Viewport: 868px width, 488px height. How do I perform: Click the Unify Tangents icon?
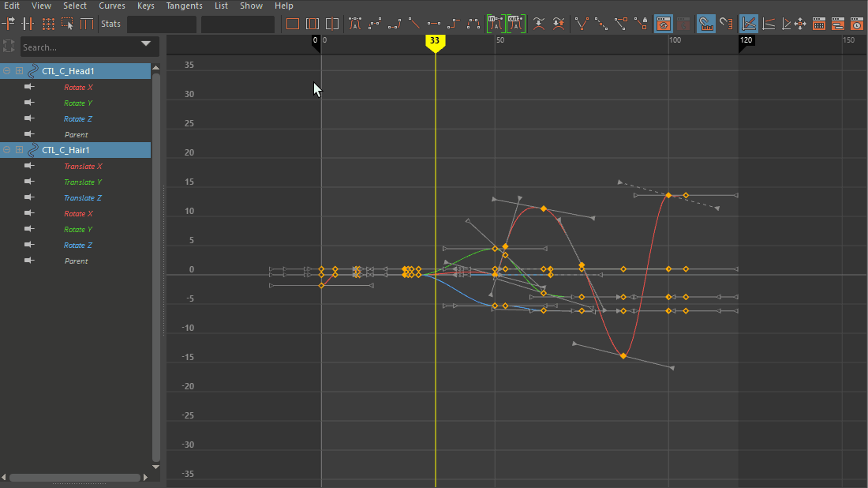[x=601, y=24]
